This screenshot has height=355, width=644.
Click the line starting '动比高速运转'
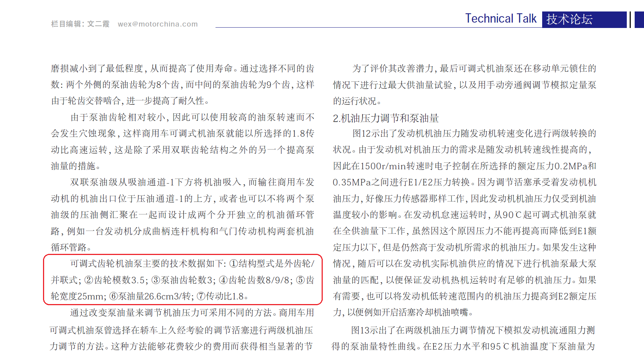point(183,150)
